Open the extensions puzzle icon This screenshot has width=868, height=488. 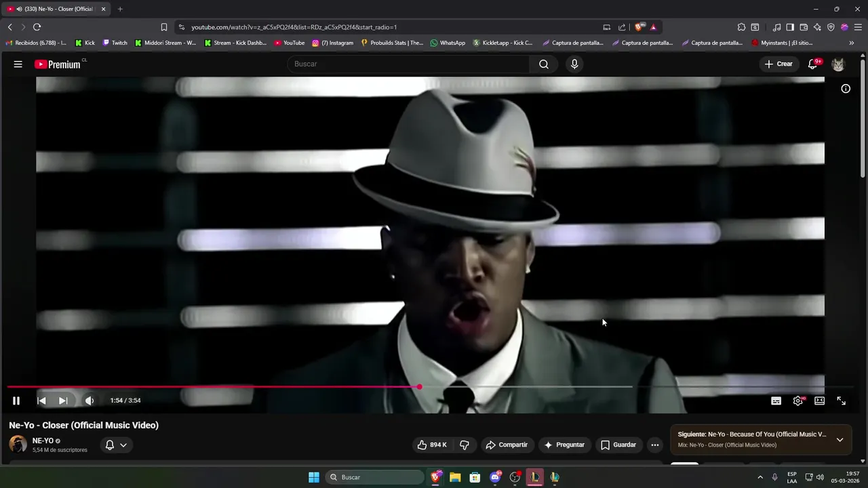click(x=741, y=27)
